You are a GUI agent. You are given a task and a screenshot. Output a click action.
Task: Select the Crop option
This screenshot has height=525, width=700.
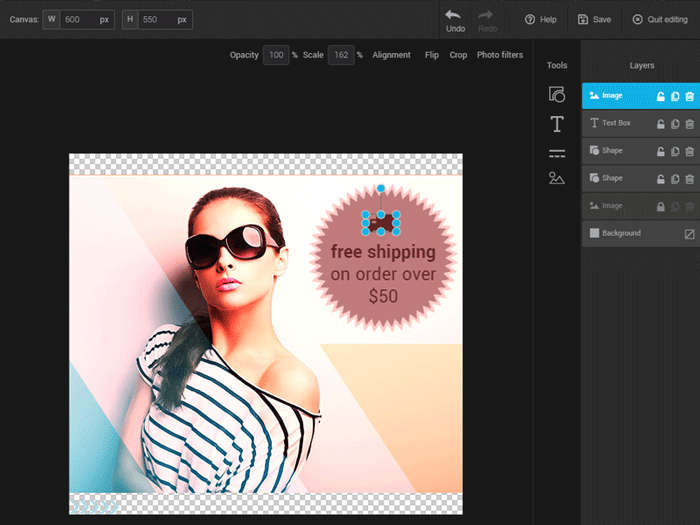coord(458,55)
